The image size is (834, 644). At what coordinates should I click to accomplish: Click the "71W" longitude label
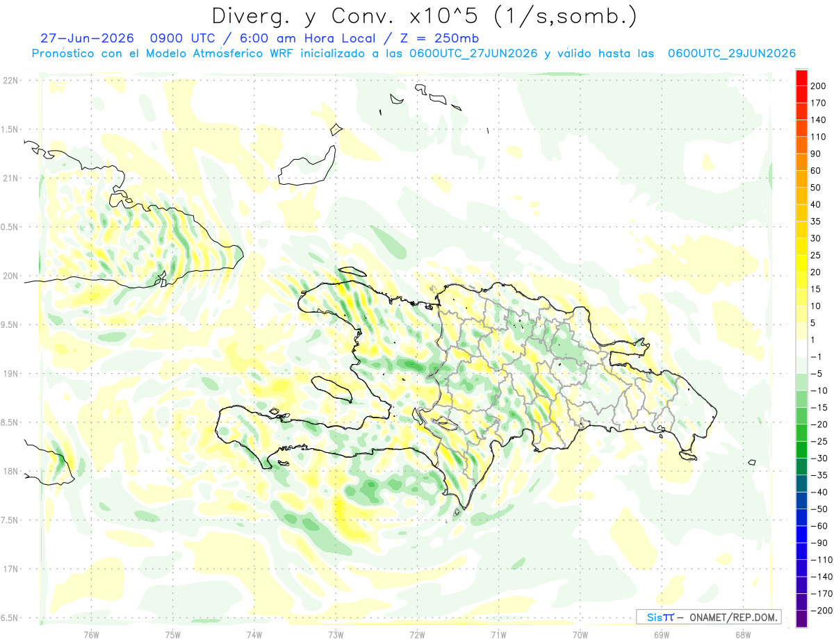click(x=498, y=635)
